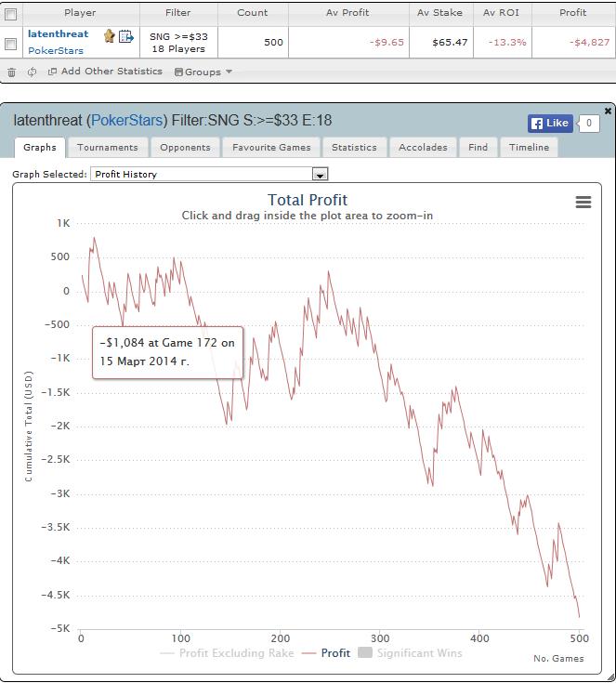This screenshot has width=616, height=683.
Task: Tick the latenthreat row checkbox
Action: 11,44
